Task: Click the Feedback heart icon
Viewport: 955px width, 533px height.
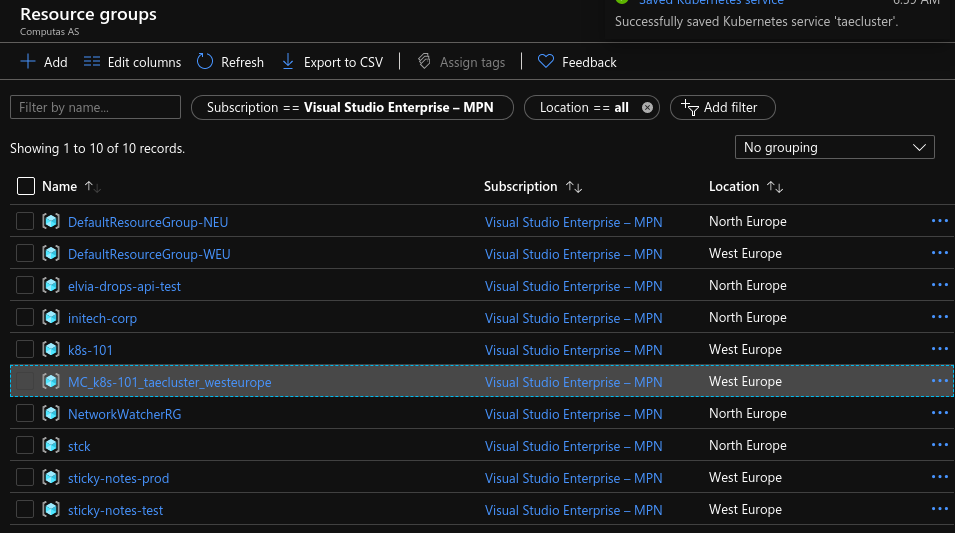Action: [546, 62]
